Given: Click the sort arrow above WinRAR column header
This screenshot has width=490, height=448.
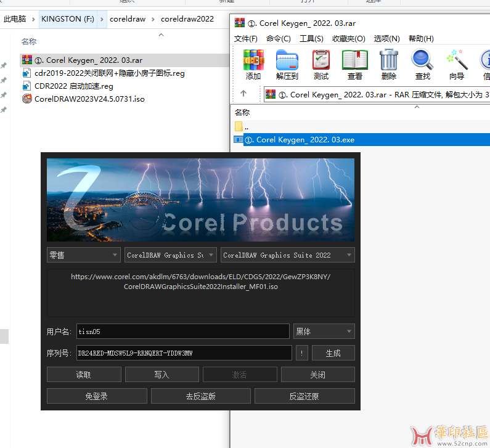Looking at the screenshot, I should 417,107.
